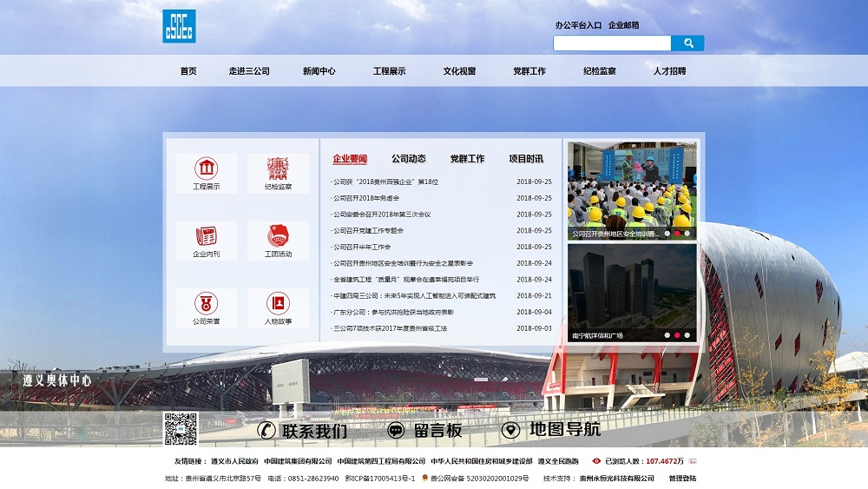The height and width of the screenshot is (489, 868).
Task: Switch to the 公司动态 tab
Action: tap(408, 159)
